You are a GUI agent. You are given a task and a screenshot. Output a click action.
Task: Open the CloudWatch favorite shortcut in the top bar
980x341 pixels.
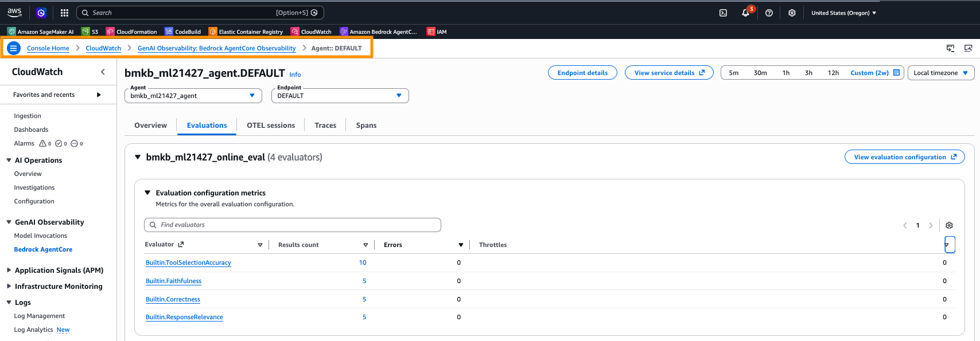click(x=311, y=32)
